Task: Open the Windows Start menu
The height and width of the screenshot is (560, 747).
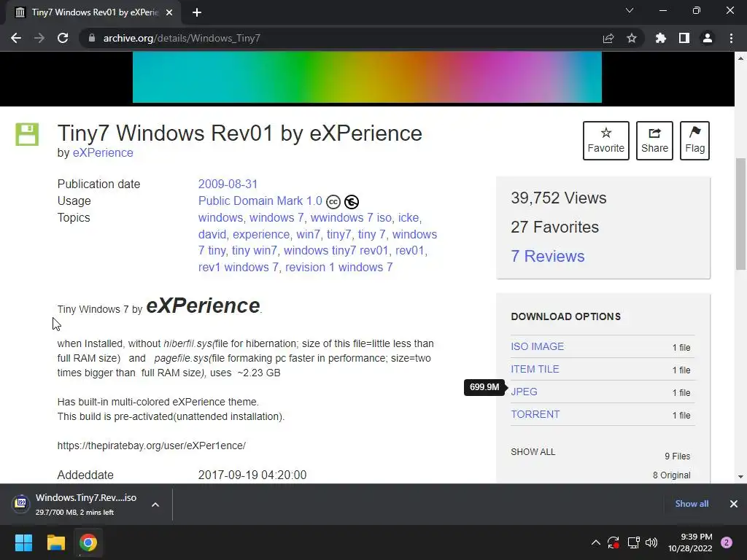Action: [x=23, y=542]
